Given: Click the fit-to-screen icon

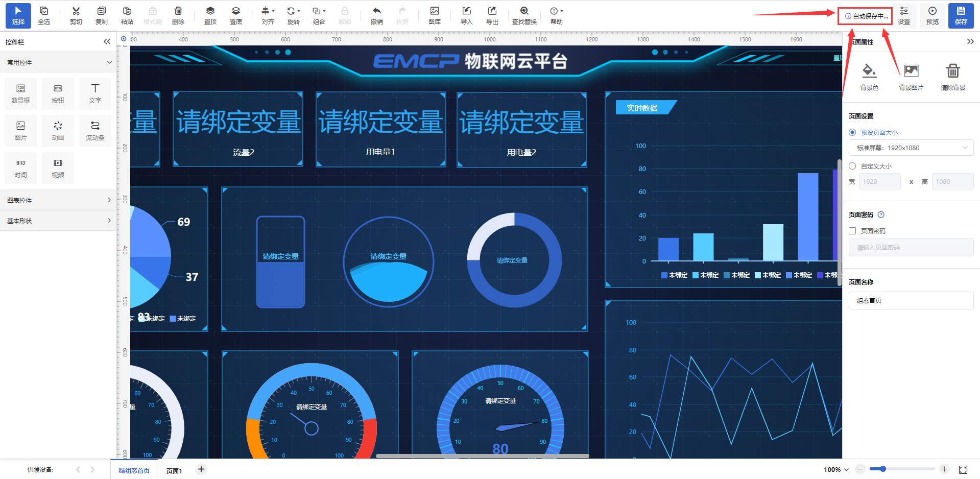Looking at the screenshot, I should [x=963, y=469].
